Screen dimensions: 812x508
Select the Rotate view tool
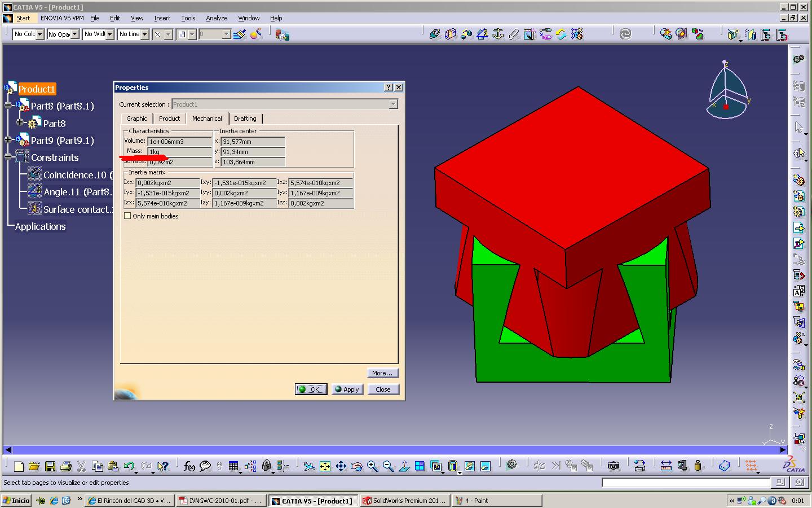click(x=356, y=466)
